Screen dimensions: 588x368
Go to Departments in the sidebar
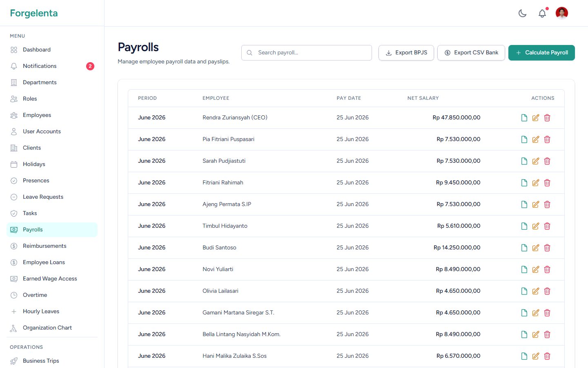[52, 82]
